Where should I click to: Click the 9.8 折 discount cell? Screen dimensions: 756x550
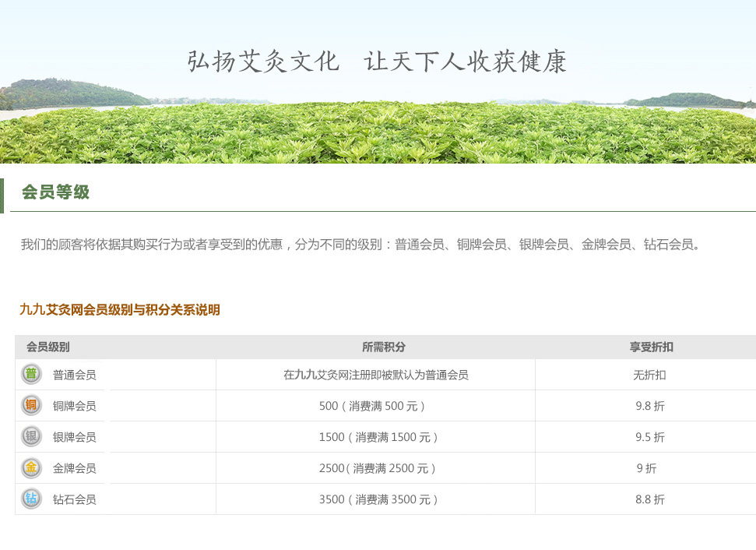(x=649, y=406)
